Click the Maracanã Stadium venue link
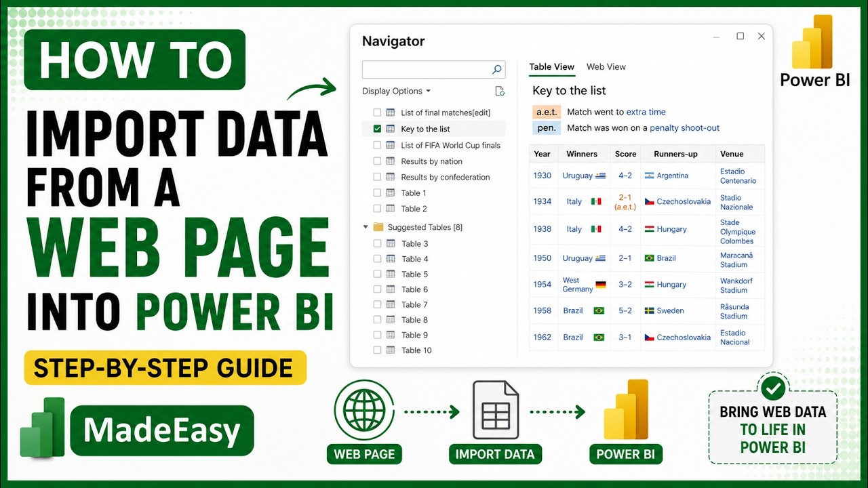 click(x=736, y=260)
